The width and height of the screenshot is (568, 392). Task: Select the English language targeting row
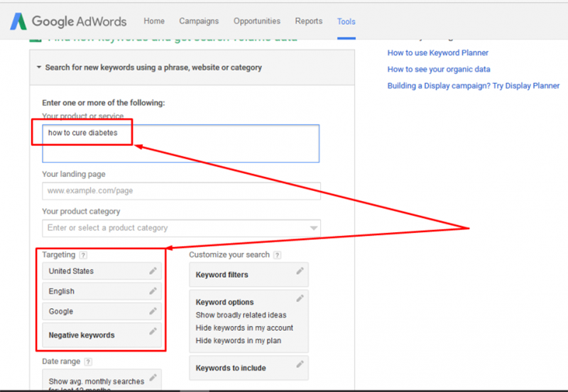102,291
